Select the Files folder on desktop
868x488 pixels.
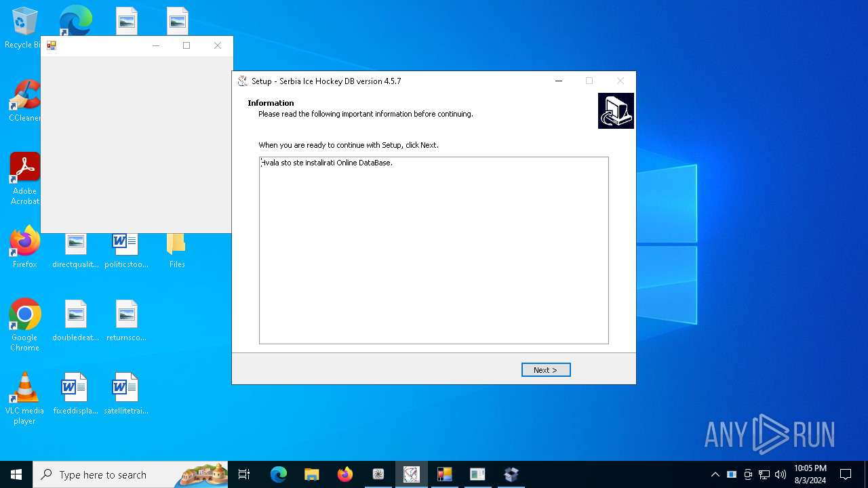(x=177, y=251)
